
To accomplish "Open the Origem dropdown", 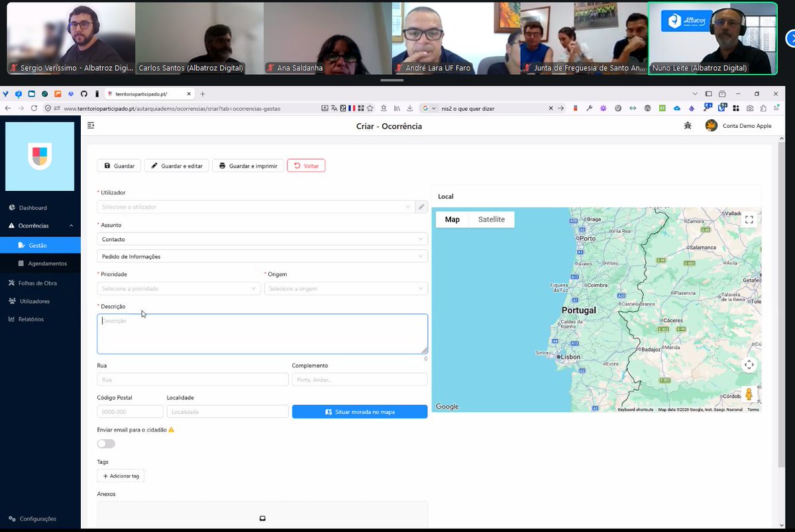I will 346,288.
